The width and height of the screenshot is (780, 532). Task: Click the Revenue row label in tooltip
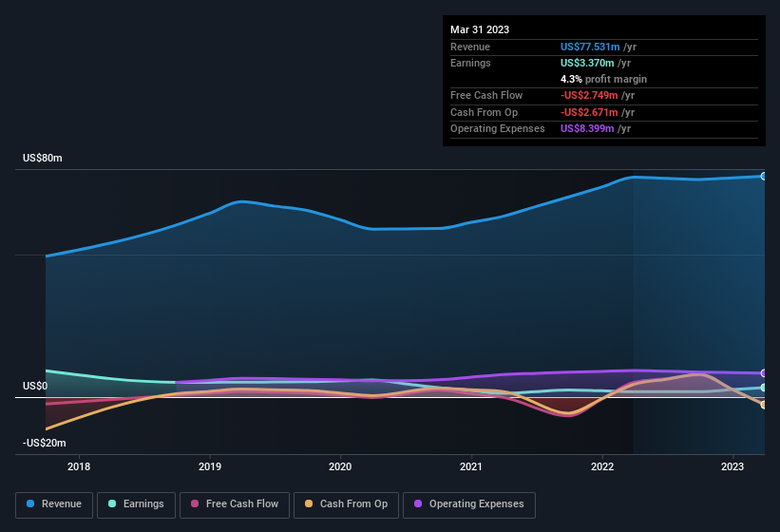pyautogui.click(x=470, y=47)
